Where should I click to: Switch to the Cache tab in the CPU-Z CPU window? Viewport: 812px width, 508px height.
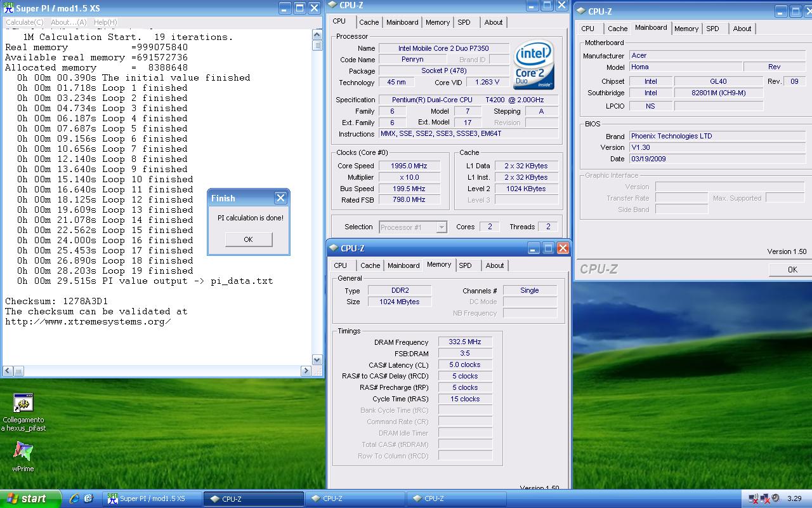tap(369, 22)
